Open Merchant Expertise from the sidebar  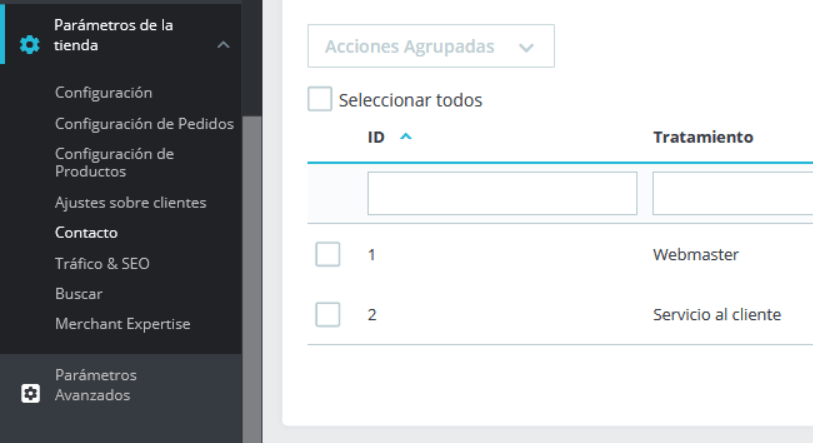coord(123,324)
